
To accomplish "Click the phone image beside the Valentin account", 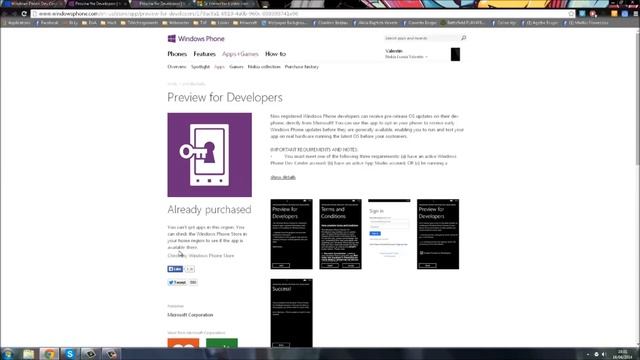I will 455,54.
